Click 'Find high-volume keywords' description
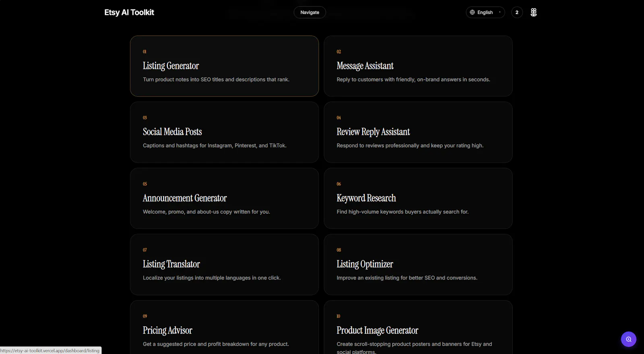The image size is (644, 354). point(402,212)
